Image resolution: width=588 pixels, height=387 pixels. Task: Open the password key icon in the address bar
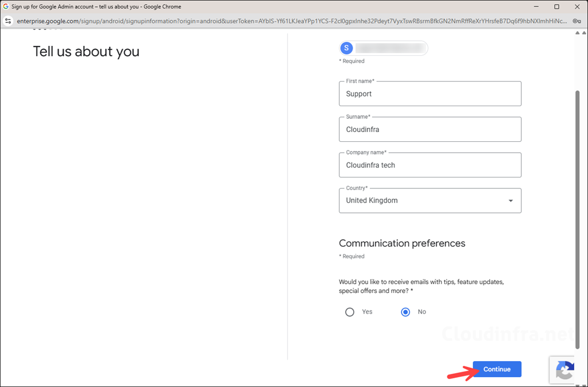(577, 21)
